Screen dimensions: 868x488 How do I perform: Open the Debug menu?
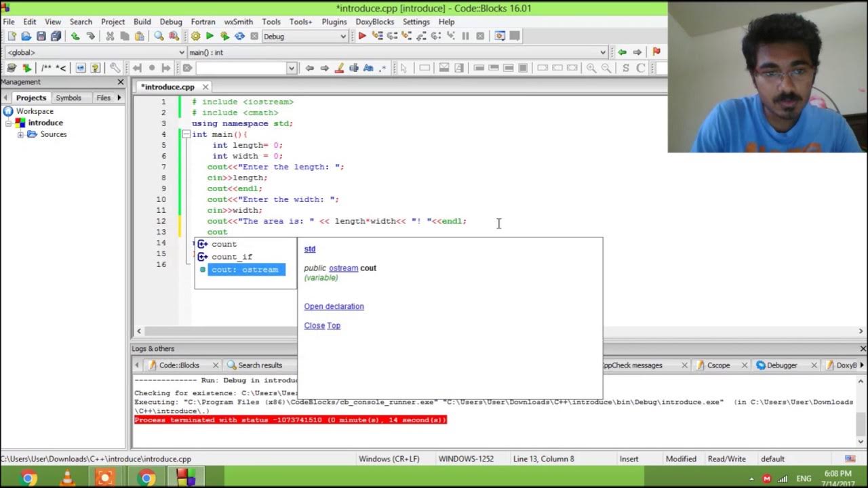pos(171,22)
